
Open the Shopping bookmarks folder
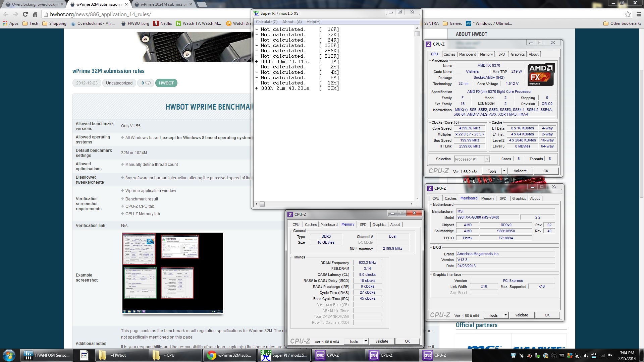[x=54, y=23]
